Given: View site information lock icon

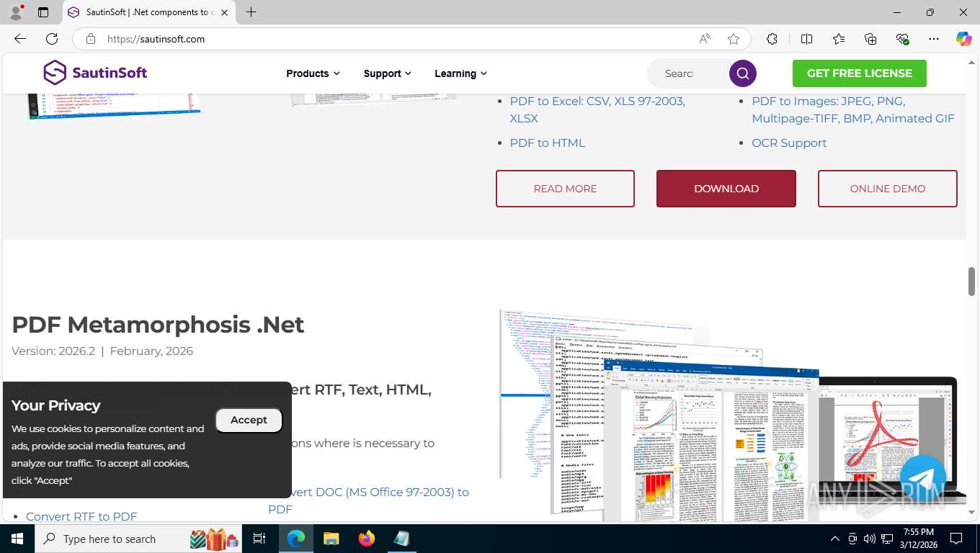Looking at the screenshot, I should (91, 39).
